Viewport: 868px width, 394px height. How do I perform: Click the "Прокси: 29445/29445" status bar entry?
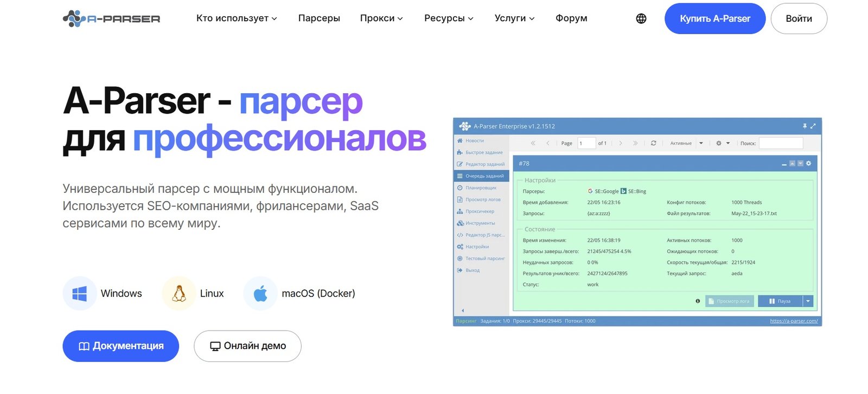tap(537, 321)
